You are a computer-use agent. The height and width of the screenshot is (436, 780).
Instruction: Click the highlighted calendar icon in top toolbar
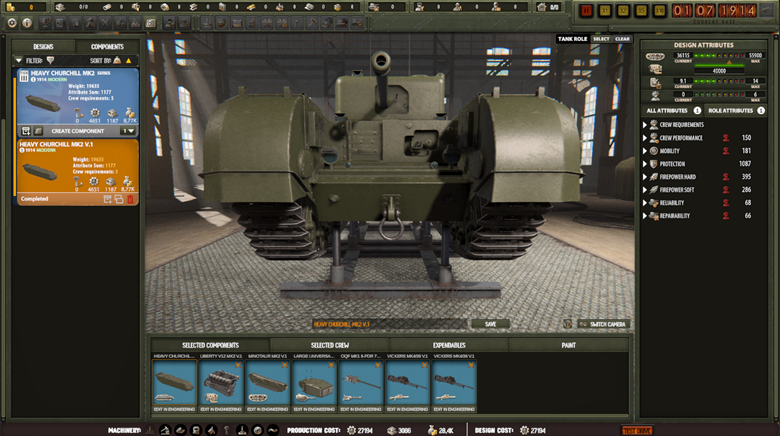(151, 23)
